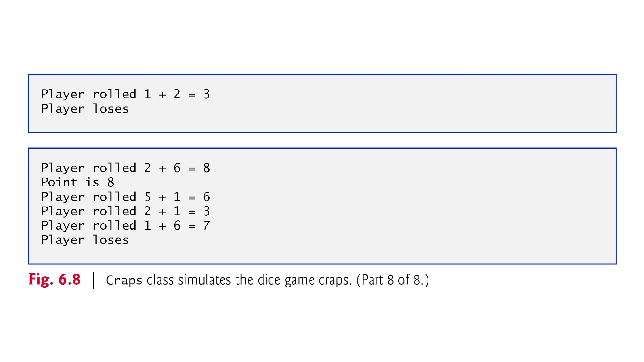Click the 'Player rolled 2 + 6 = 8' line
Screen dimensions: 644x362
(126, 168)
